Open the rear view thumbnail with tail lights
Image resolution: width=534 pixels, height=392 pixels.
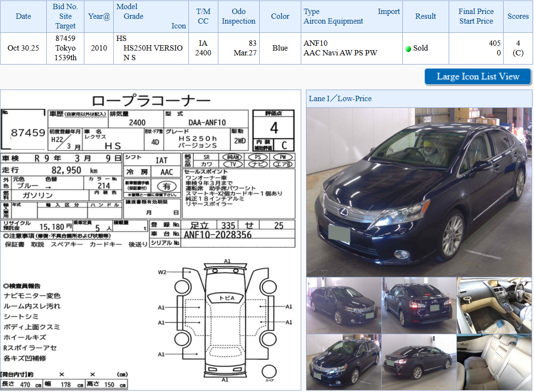coord(419,305)
